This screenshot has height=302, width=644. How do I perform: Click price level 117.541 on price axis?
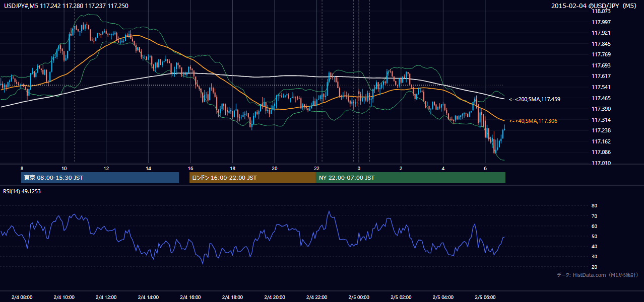[602, 87]
